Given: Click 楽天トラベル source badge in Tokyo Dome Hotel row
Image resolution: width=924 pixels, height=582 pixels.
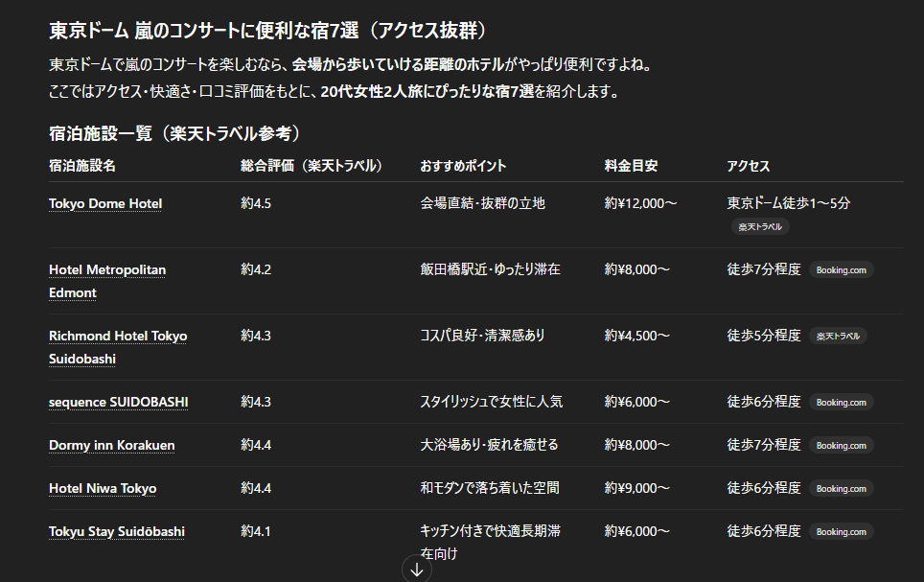Looking at the screenshot, I should pos(760,227).
